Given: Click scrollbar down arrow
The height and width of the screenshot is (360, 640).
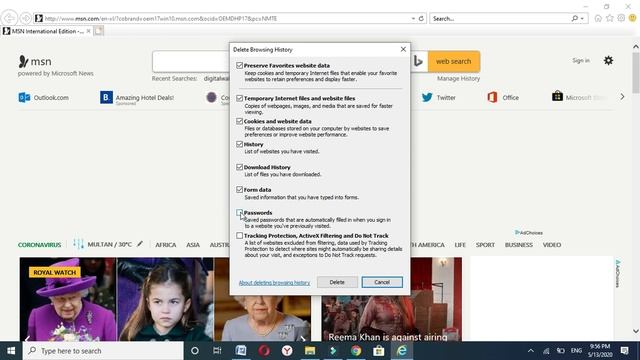Looking at the screenshot, I should click(636, 331).
